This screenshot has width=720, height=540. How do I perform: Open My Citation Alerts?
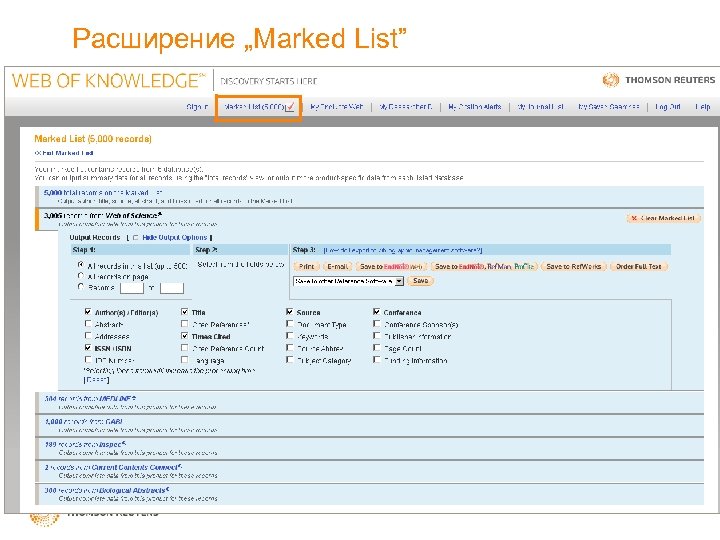click(475, 107)
